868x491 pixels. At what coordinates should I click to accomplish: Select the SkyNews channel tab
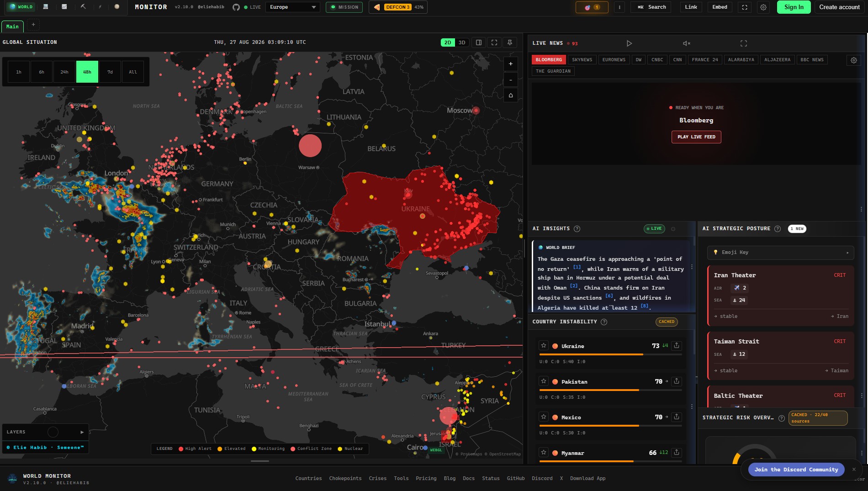pos(582,60)
